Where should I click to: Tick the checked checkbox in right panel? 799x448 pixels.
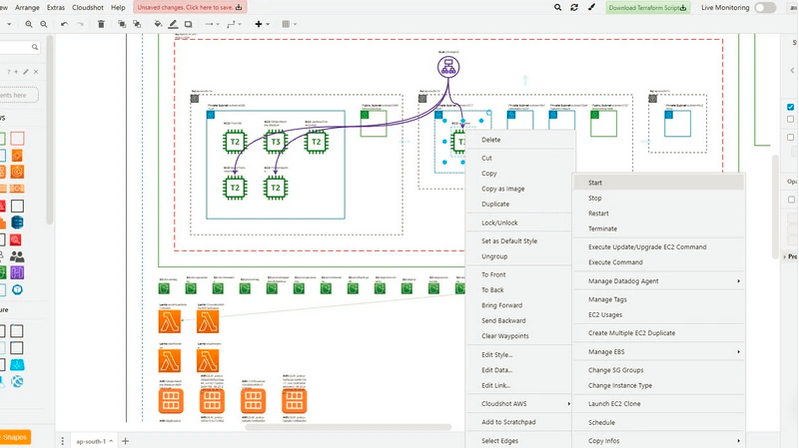tap(790, 106)
